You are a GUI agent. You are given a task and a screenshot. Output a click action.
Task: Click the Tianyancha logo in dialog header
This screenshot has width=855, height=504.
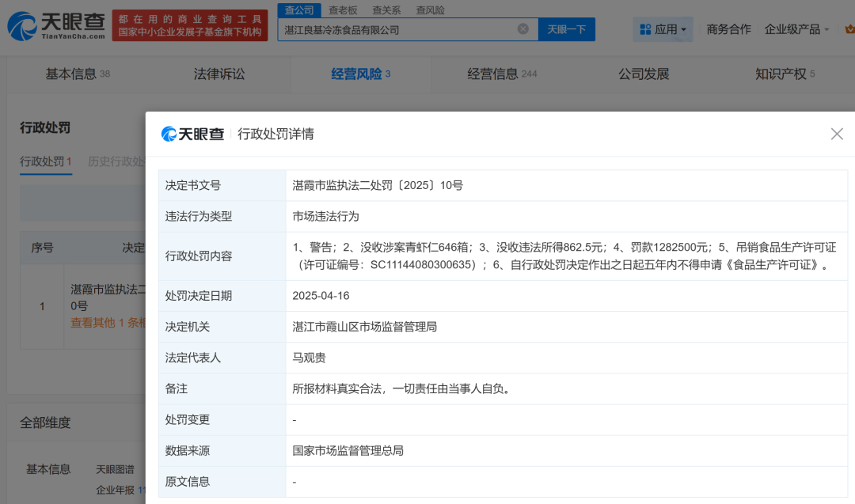[193, 134]
